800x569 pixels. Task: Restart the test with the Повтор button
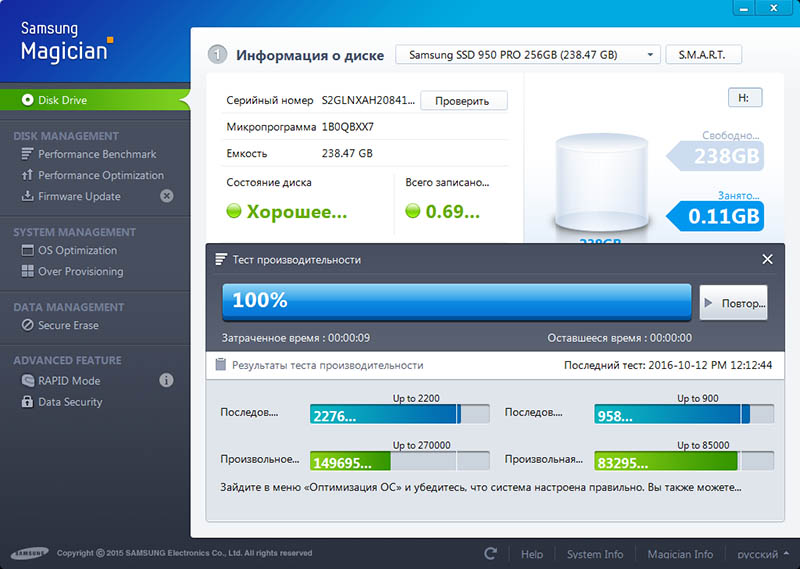733,302
